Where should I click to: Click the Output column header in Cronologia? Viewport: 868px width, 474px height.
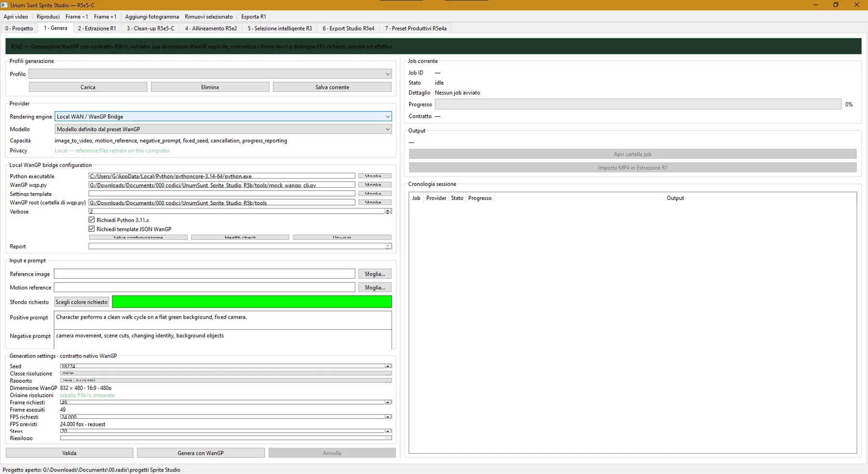[x=675, y=198]
